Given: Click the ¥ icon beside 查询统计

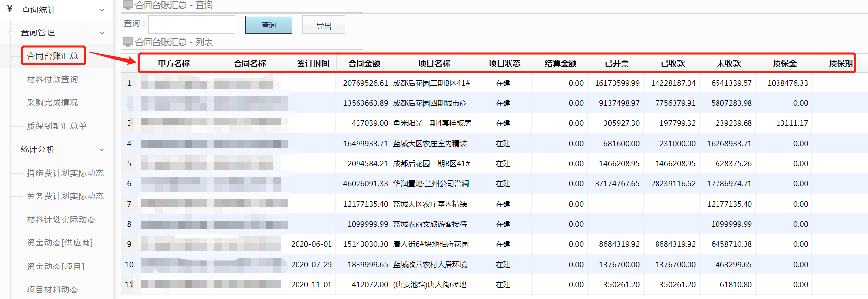Looking at the screenshot, I should coord(10,9).
